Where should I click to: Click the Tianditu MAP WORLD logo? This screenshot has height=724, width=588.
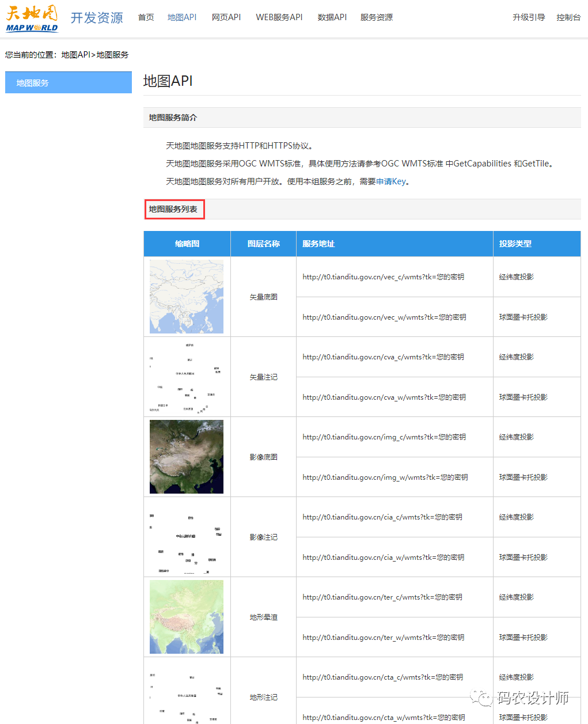32,18
